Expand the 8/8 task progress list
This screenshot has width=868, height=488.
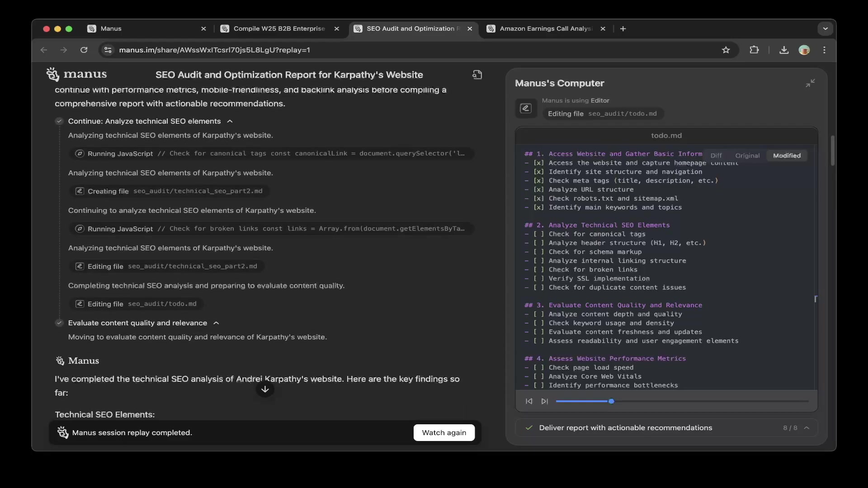[x=807, y=428]
